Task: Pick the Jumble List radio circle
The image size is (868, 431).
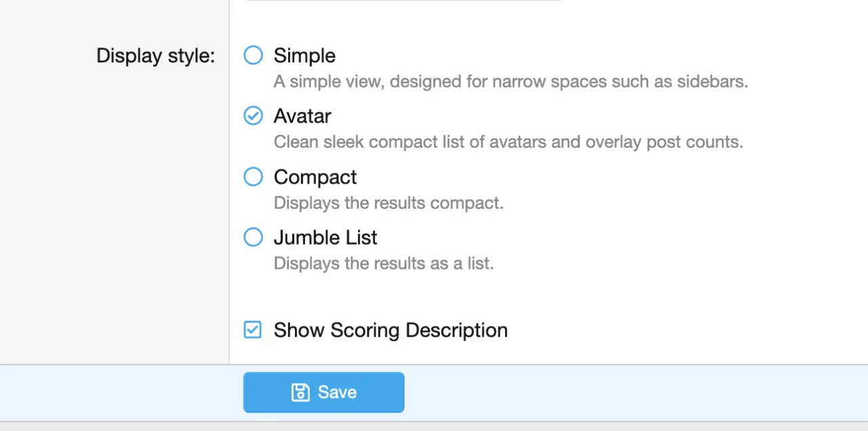Action: click(253, 237)
